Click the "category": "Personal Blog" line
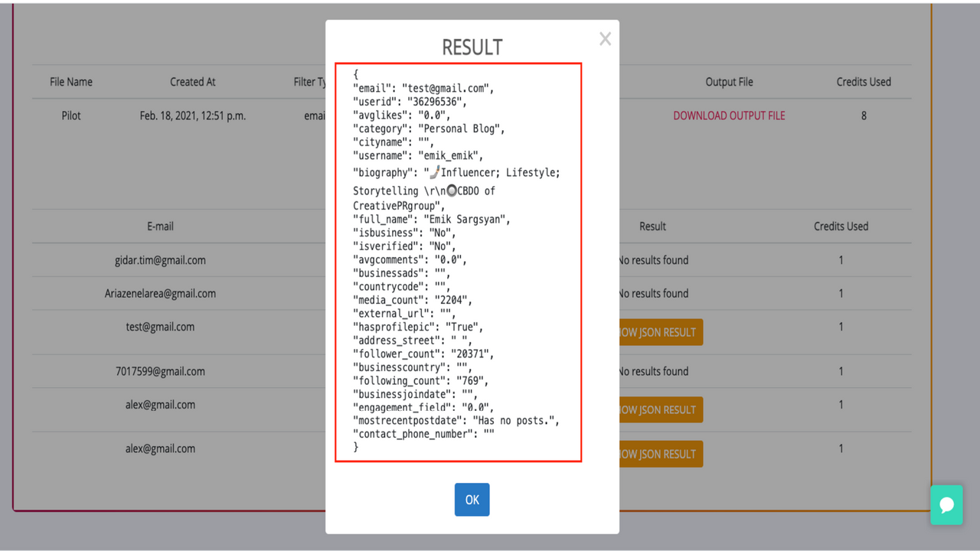This screenshot has height=551, width=980. pyautogui.click(x=429, y=129)
